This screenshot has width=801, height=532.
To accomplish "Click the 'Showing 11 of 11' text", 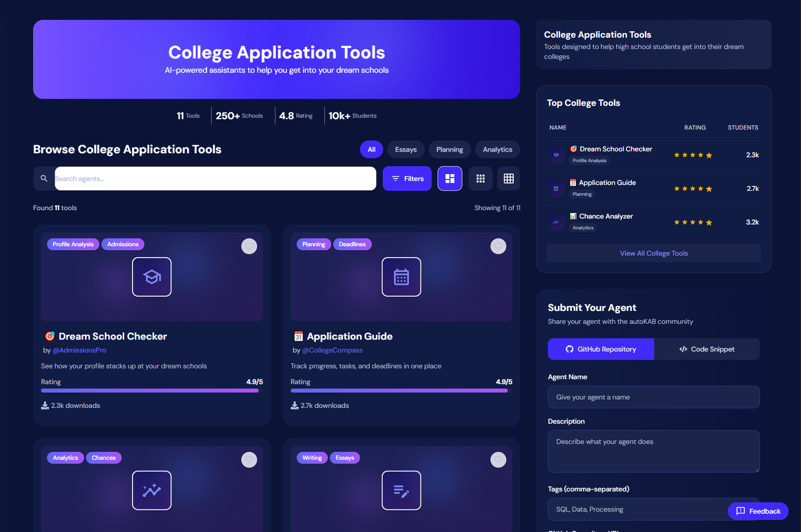I will pyautogui.click(x=498, y=208).
